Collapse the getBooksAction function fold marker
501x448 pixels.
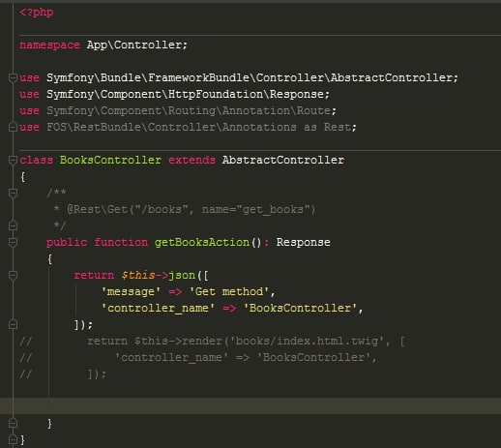(13, 242)
